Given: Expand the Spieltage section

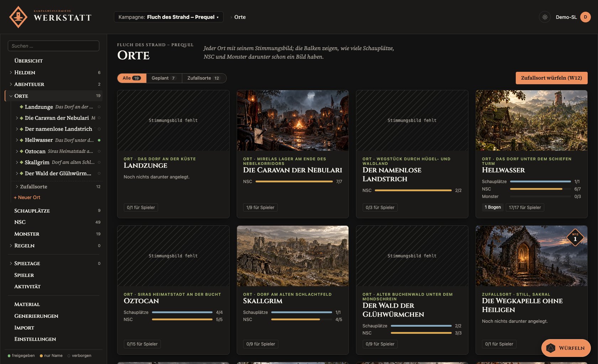Looking at the screenshot, I should tap(11, 263).
